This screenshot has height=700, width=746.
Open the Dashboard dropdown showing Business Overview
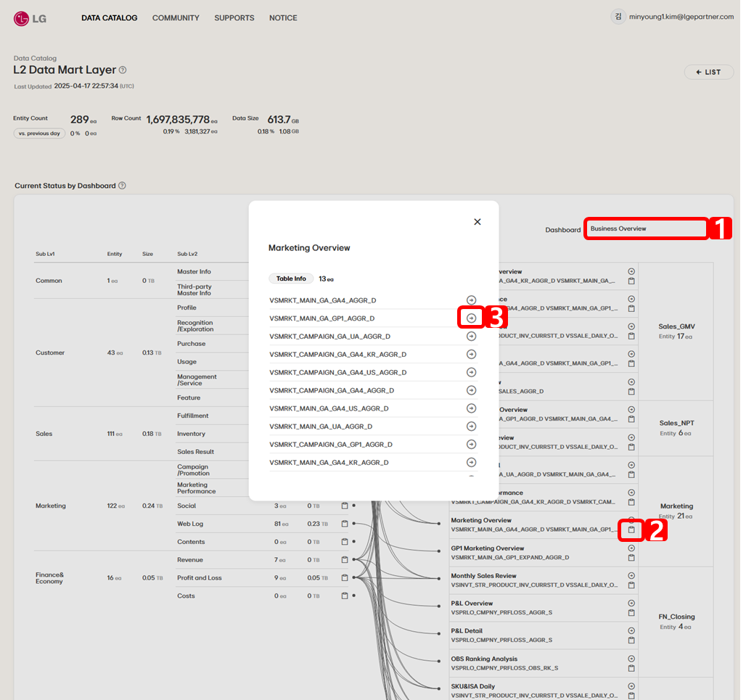(646, 229)
